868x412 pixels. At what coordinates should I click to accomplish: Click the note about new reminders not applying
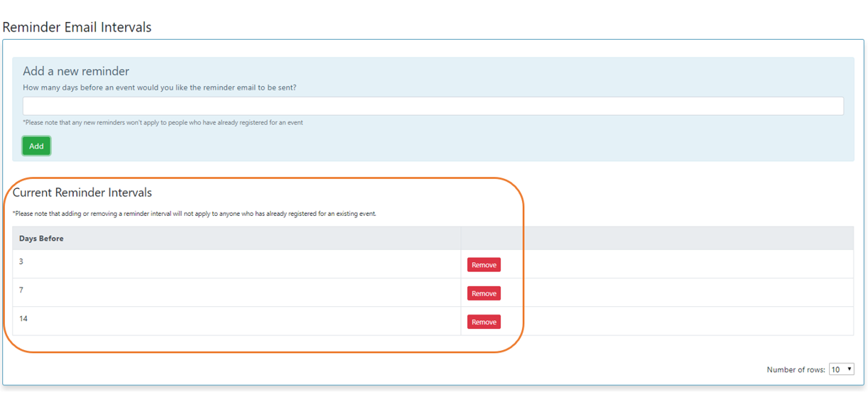coord(163,123)
